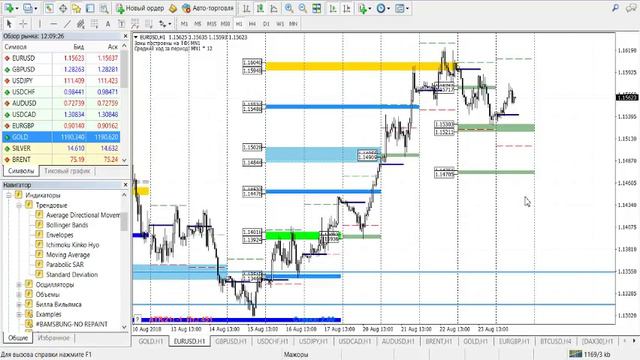
Task: Open the Strategy Tester icon
Action: pos(104,8)
